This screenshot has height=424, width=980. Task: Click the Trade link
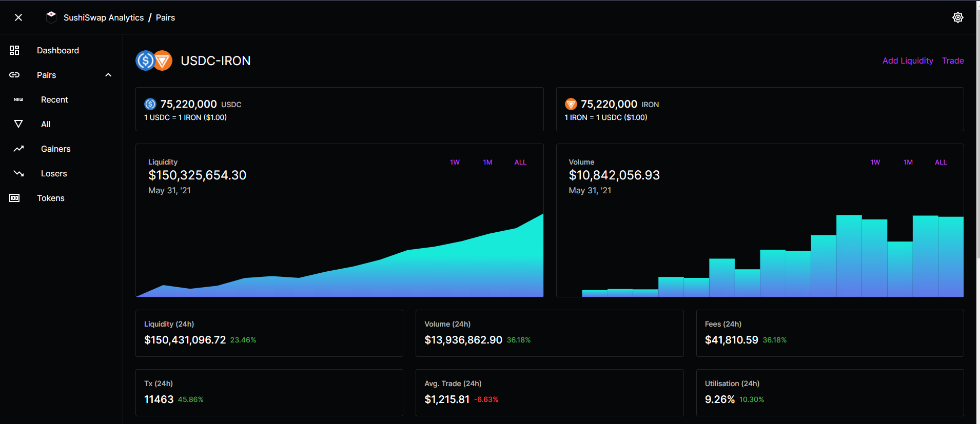coord(953,60)
